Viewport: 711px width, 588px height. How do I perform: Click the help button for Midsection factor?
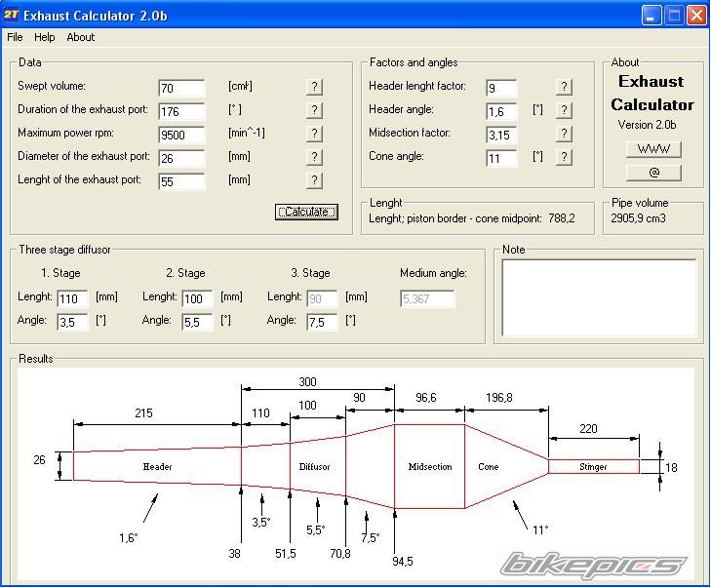click(x=563, y=134)
